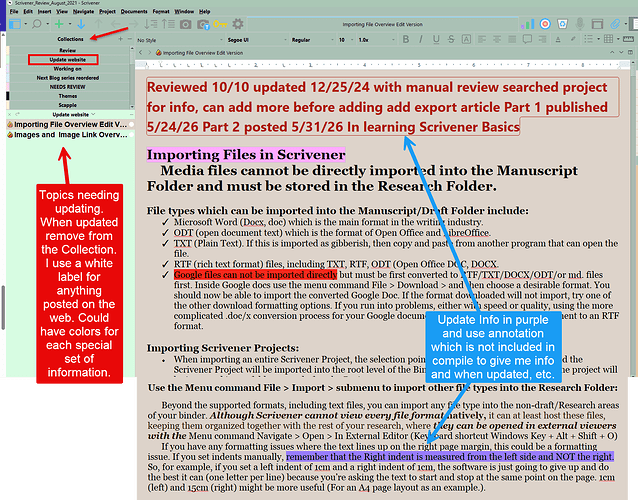Select the Scapple collection

click(68, 105)
